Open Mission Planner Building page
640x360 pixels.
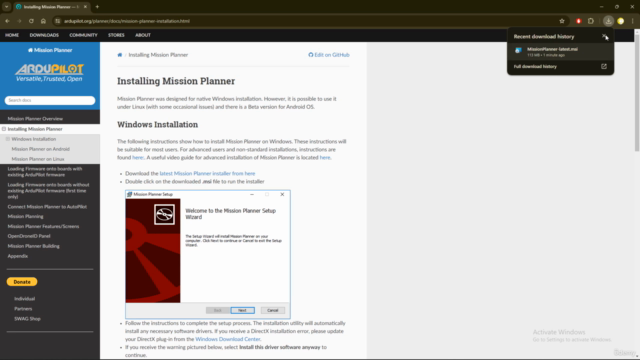pyautogui.click(x=33, y=246)
